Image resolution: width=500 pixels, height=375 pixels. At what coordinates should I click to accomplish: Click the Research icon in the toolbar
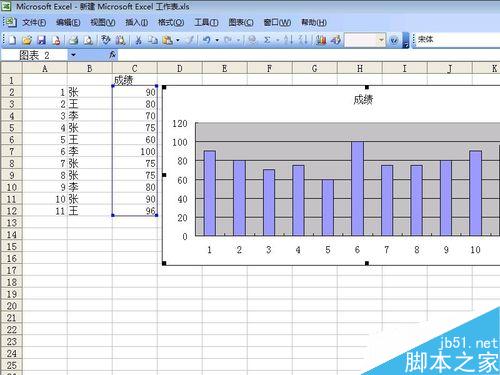coord(120,40)
